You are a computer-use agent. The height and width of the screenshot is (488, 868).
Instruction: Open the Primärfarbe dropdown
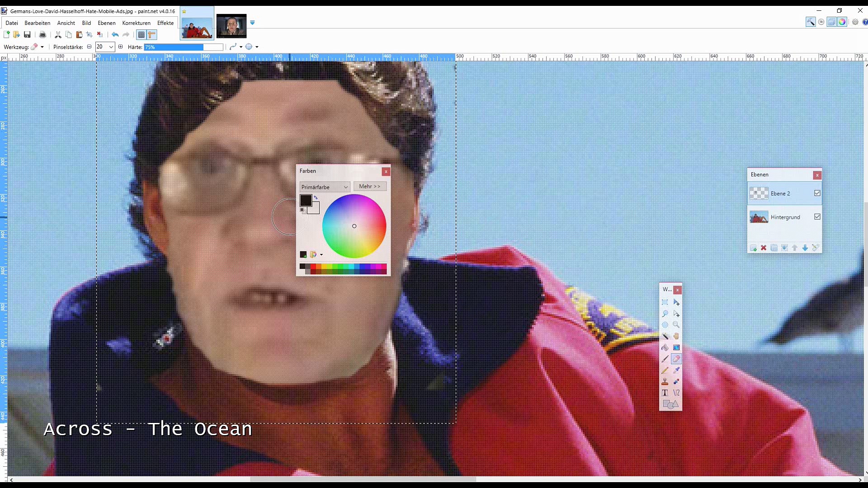(x=325, y=187)
